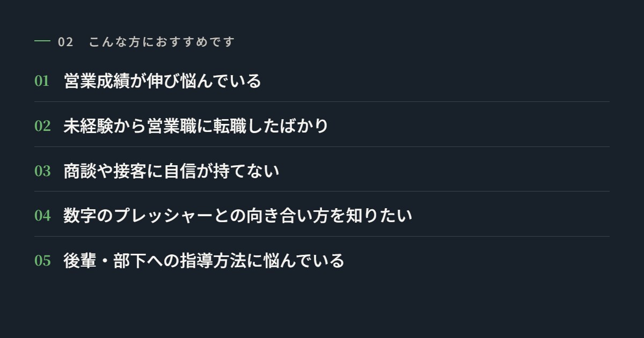This screenshot has width=644, height=338.
Task: Click the green number 05
Action: 42,261
